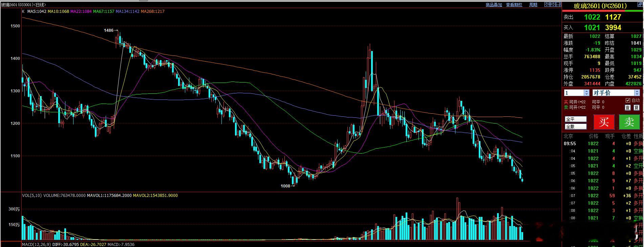Click the 最高 value 1034
The image size is (644, 247).
[636, 57]
